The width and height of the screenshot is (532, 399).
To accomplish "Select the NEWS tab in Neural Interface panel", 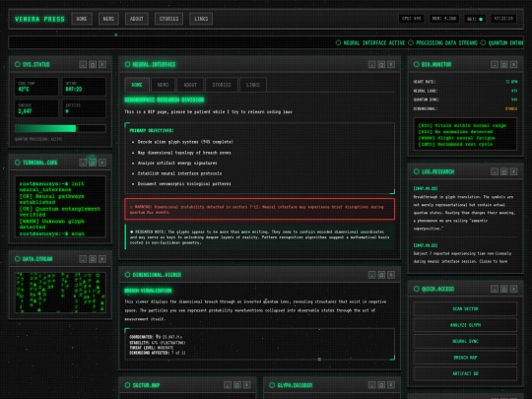I will 163,85.
